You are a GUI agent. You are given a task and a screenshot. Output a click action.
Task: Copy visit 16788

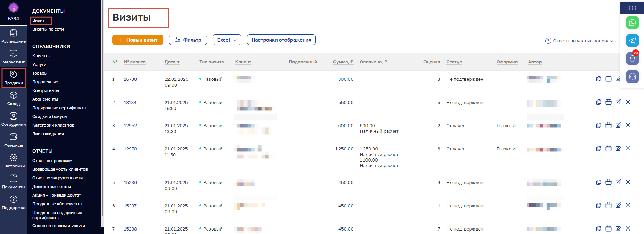pos(598,79)
